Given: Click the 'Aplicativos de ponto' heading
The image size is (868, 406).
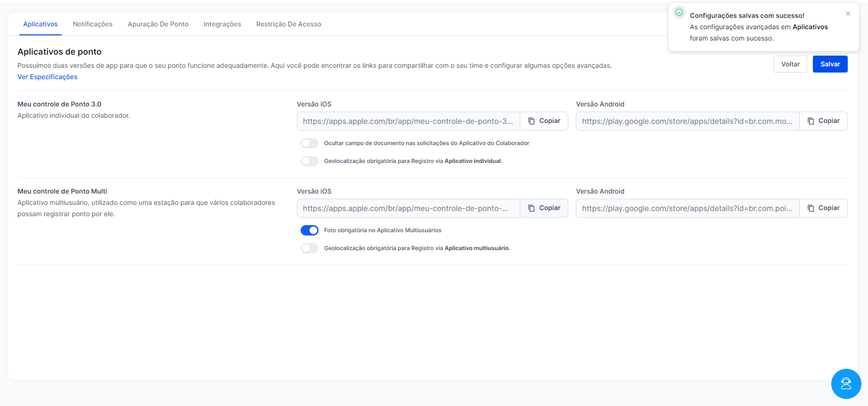Looking at the screenshot, I should click(59, 52).
